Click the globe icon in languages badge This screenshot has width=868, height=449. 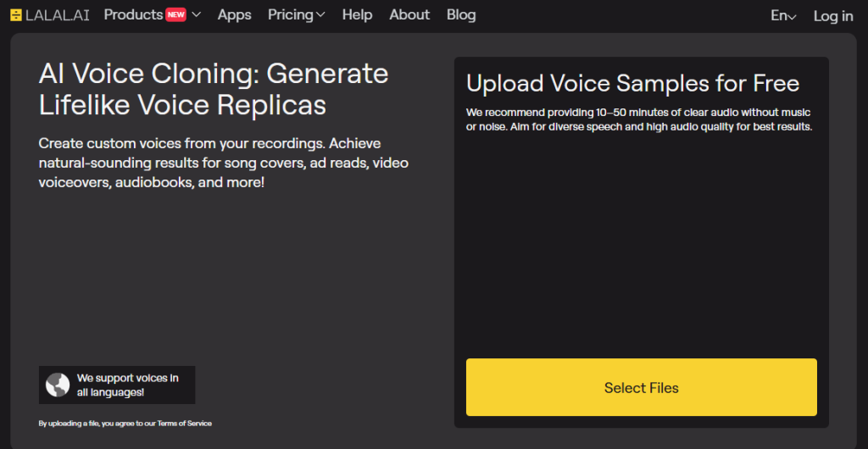tap(58, 385)
